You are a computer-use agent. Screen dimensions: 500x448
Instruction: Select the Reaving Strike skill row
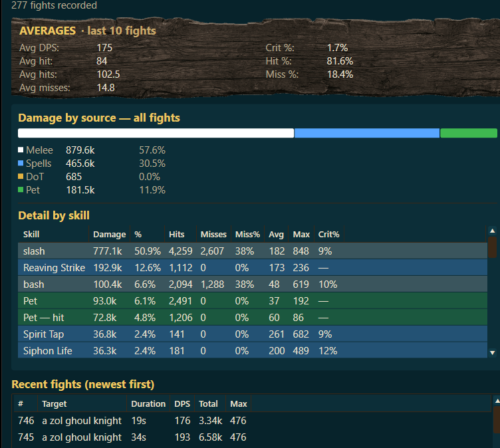click(x=253, y=267)
